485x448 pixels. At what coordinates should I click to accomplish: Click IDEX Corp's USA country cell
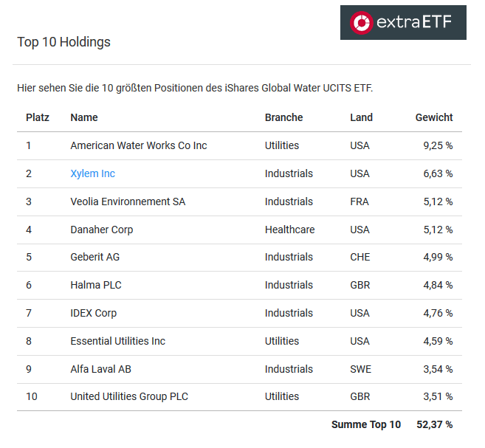tap(360, 313)
